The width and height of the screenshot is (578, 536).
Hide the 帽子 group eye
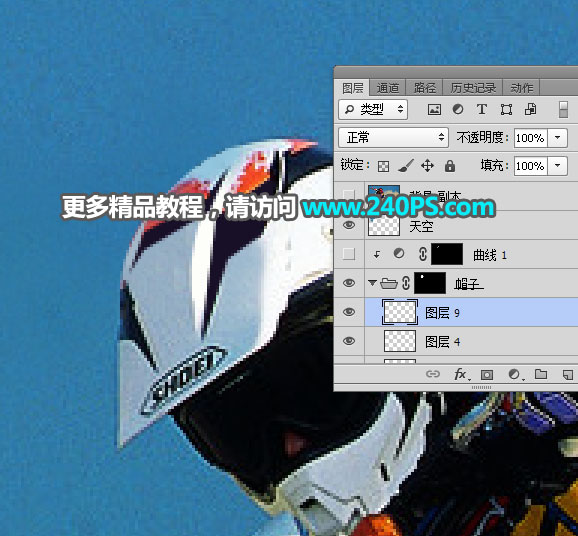click(349, 283)
